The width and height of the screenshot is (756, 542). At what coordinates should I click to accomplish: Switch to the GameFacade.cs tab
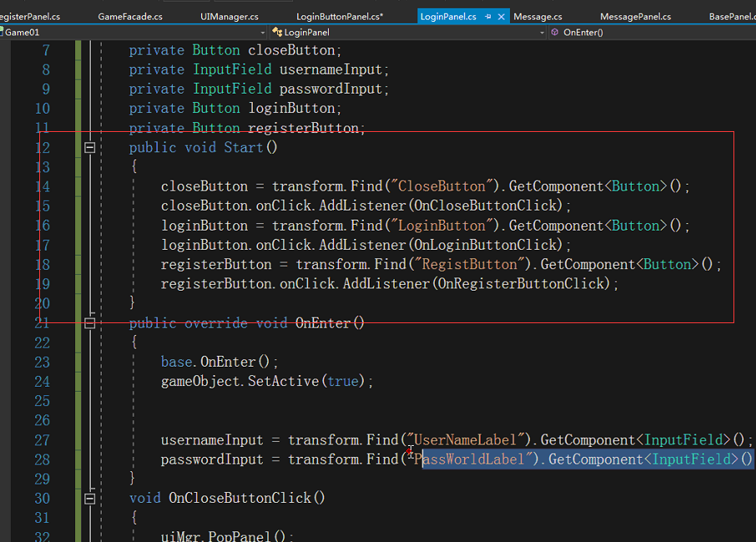point(130,17)
